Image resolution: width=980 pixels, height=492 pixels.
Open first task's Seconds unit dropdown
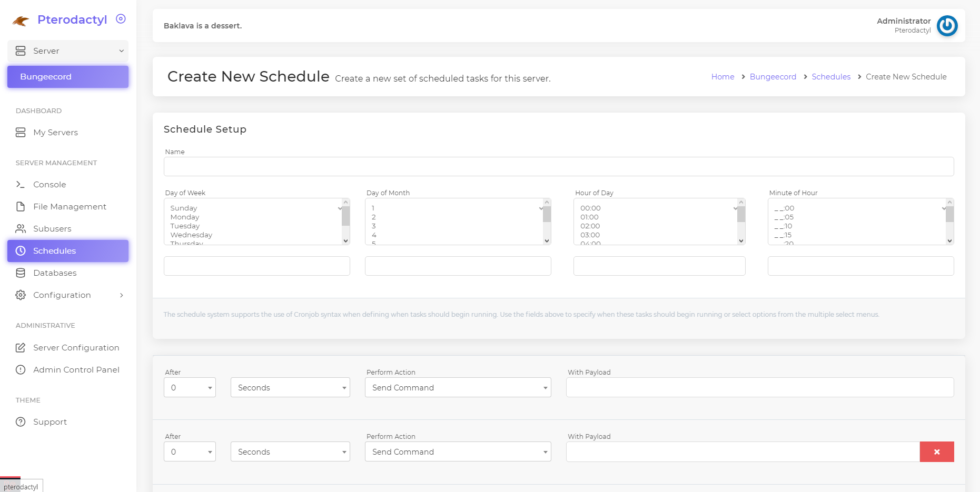[x=290, y=388]
